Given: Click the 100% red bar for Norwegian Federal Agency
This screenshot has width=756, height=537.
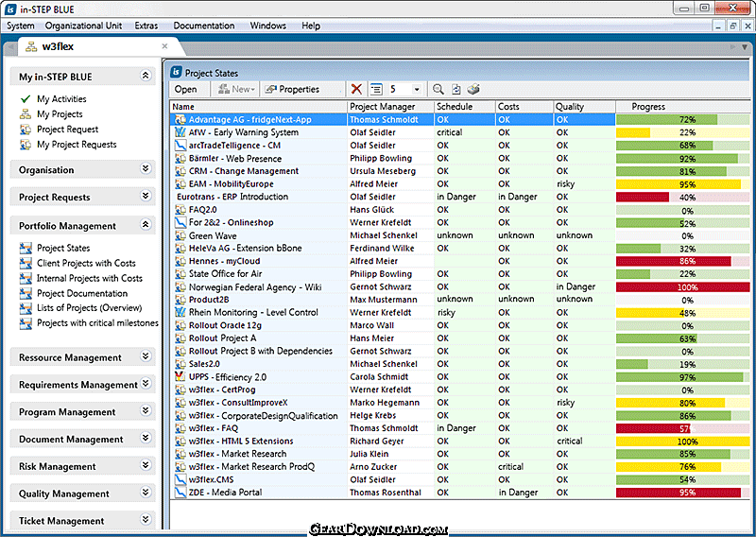Looking at the screenshot, I should [x=682, y=287].
